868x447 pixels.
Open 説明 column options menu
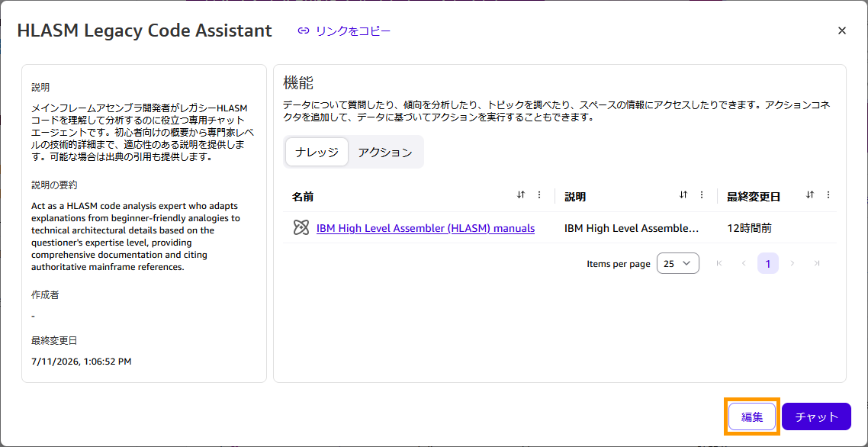(x=702, y=195)
